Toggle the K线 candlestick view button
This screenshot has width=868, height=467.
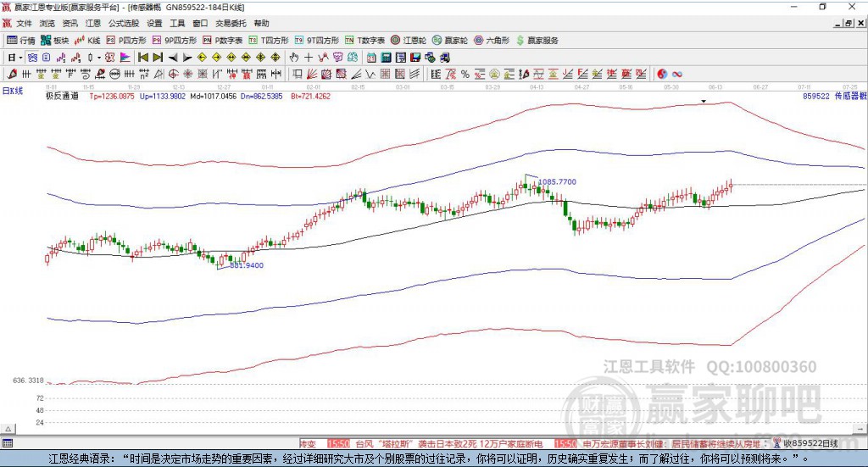coord(87,41)
